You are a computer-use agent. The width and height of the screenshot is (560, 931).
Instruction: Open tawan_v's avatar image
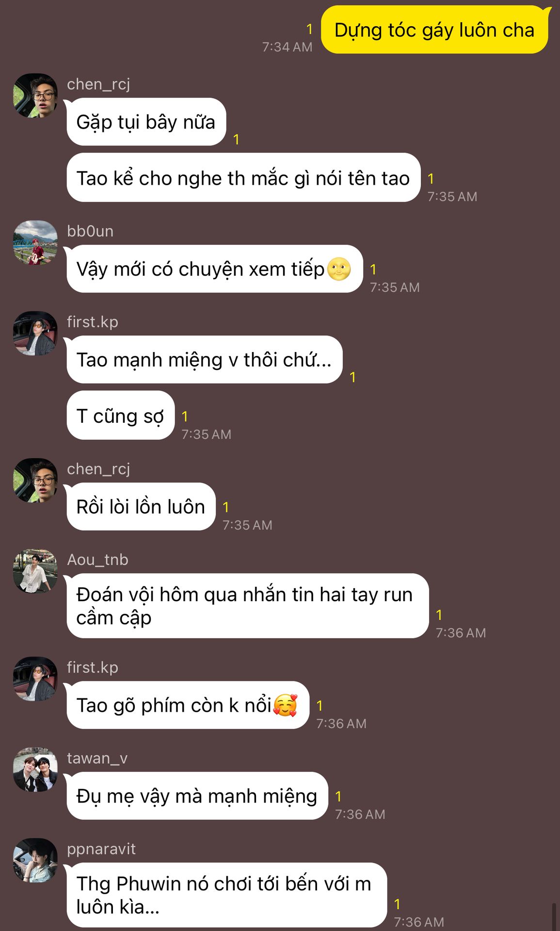coord(35,770)
